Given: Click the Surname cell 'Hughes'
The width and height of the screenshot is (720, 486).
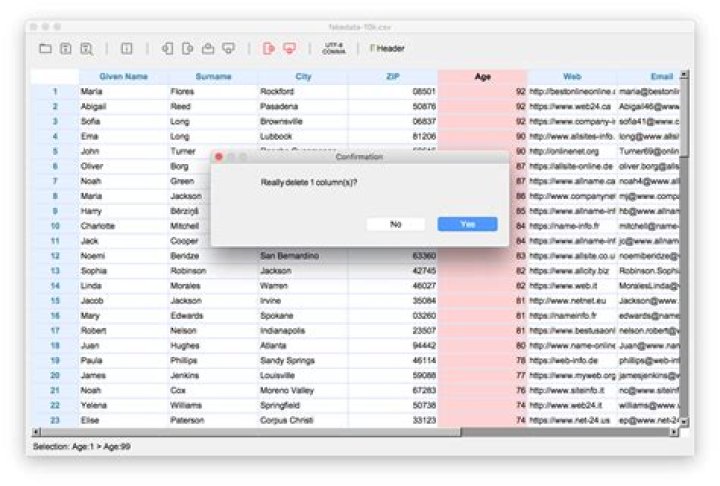Looking at the screenshot, I should [x=213, y=345].
